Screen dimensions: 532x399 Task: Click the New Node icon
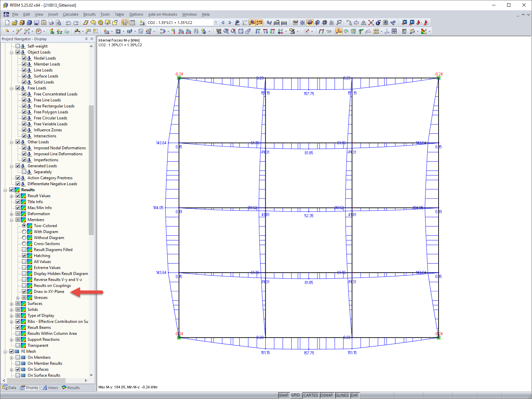[7, 31]
